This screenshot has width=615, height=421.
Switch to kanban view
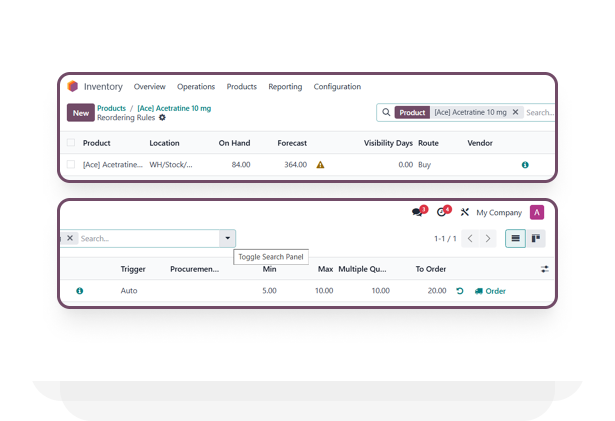click(536, 238)
